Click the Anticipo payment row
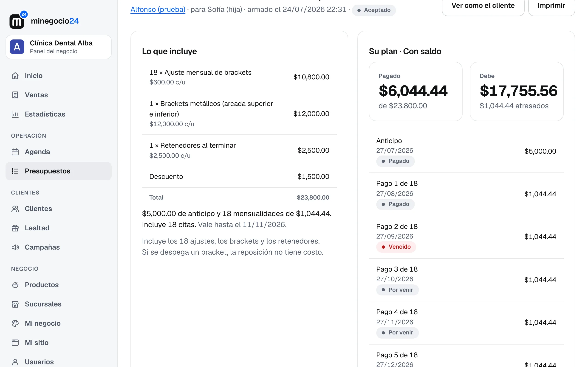This screenshot has width=588, height=367. pyautogui.click(x=466, y=151)
